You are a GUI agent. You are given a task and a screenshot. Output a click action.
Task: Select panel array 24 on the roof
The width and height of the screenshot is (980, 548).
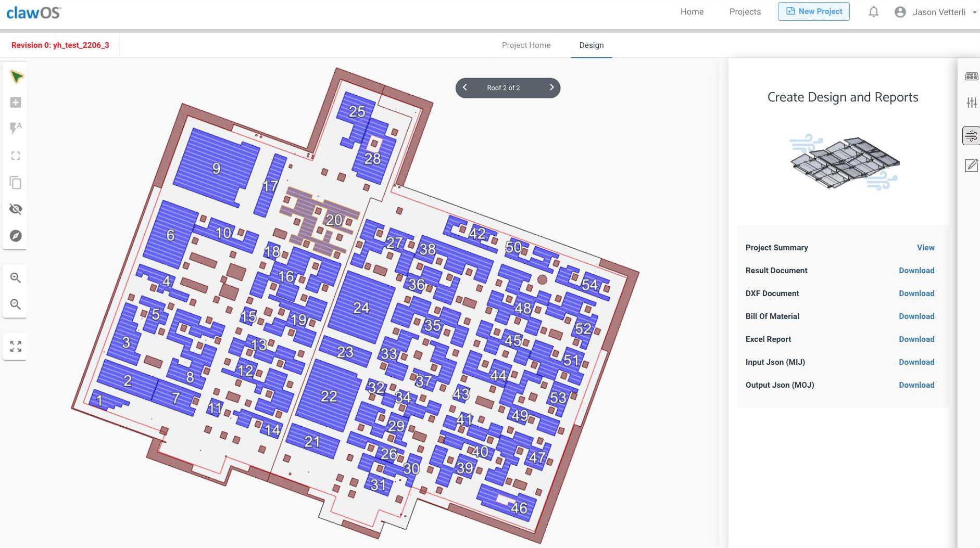361,308
